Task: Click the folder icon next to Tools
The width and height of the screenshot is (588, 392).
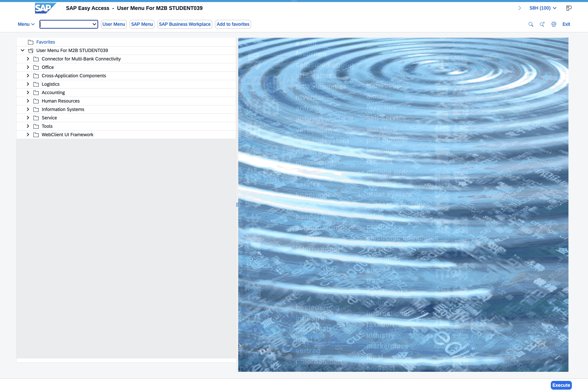Action: point(36,126)
